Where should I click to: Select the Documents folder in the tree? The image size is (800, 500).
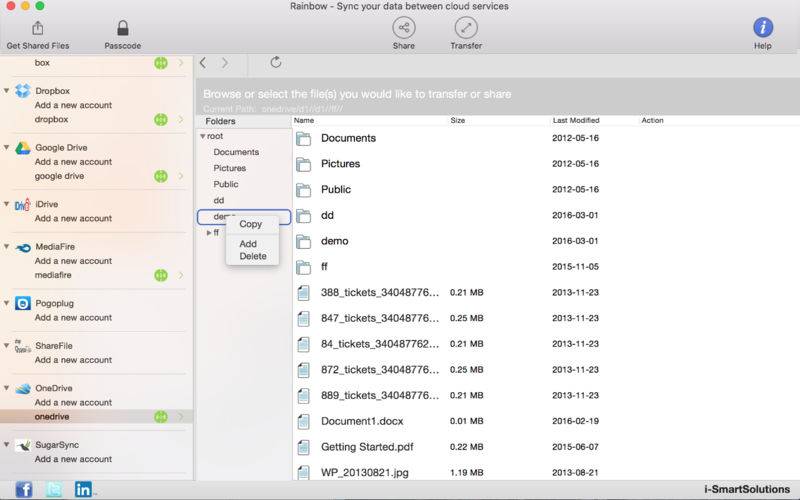[236, 152]
